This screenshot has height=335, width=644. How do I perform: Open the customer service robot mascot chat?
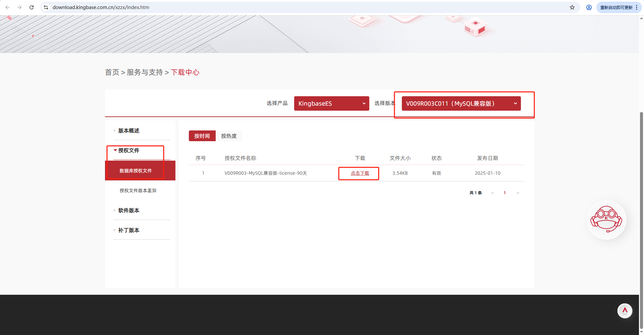[606, 220]
